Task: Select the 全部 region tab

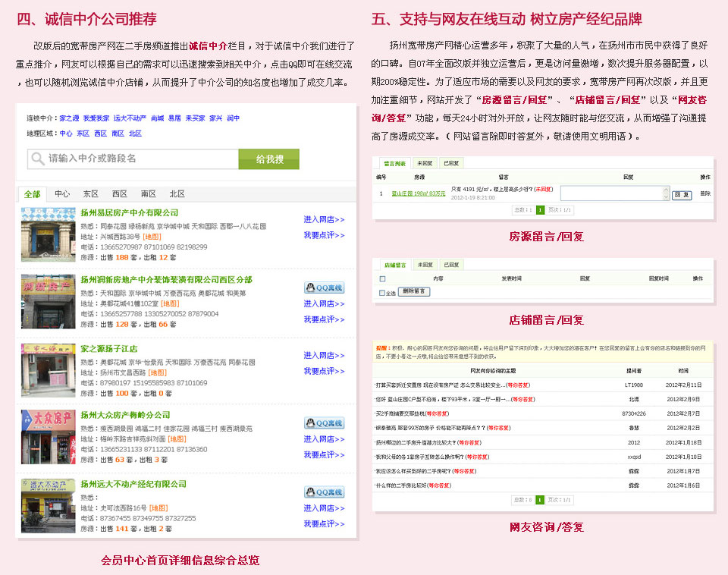Action: point(33,194)
